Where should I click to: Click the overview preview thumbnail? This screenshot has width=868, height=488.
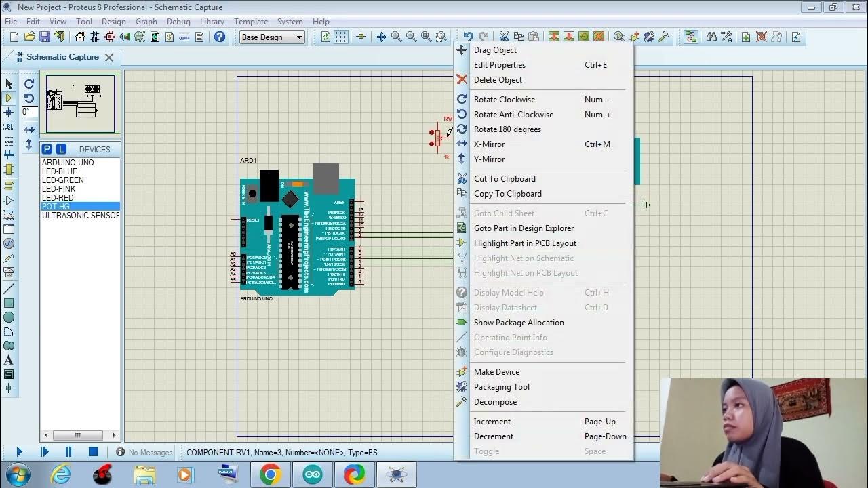[80, 103]
